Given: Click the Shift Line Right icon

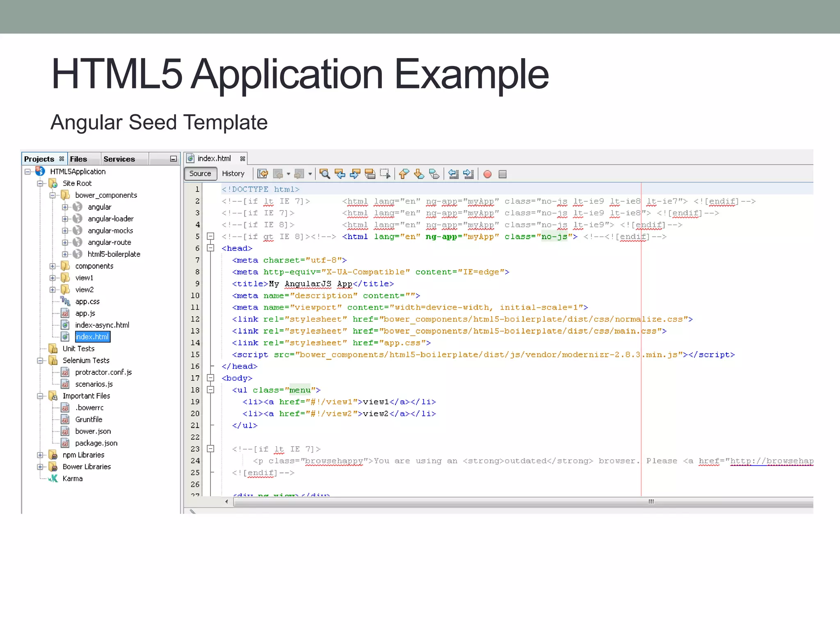Looking at the screenshot, I should (468, 174).
